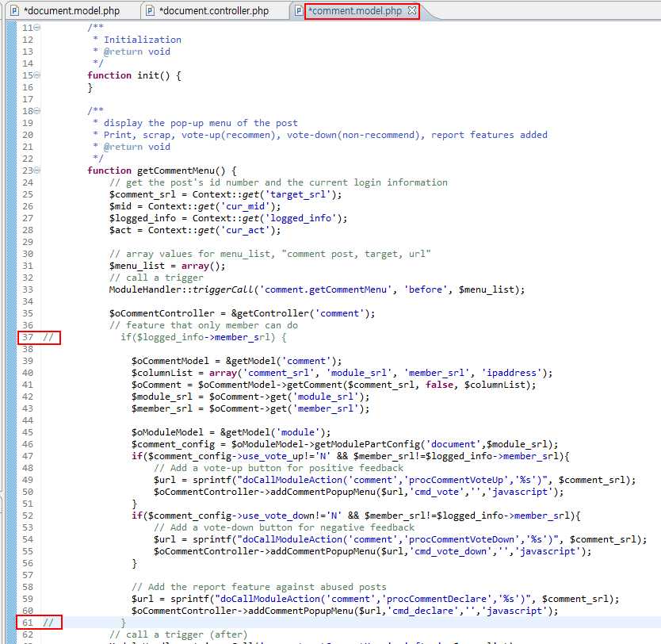Viewport: 661px width, 644px height.
Task: Close the comment.model.php editor tab
Action: (x=412, y=11)
